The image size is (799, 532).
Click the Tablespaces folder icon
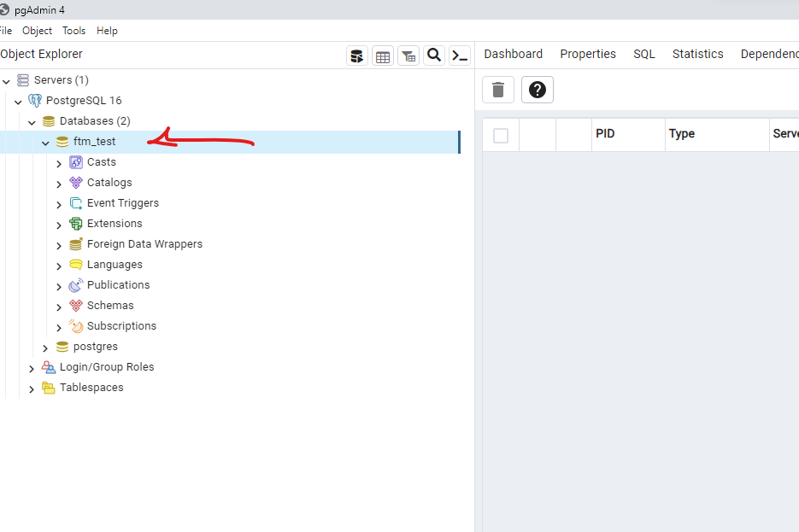[49, 388]
